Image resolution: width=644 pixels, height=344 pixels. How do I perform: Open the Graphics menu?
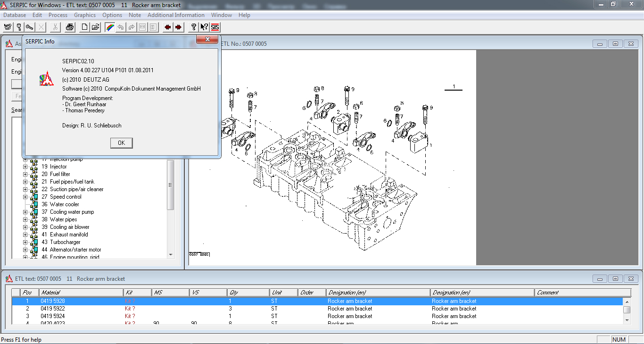[85, 15]
